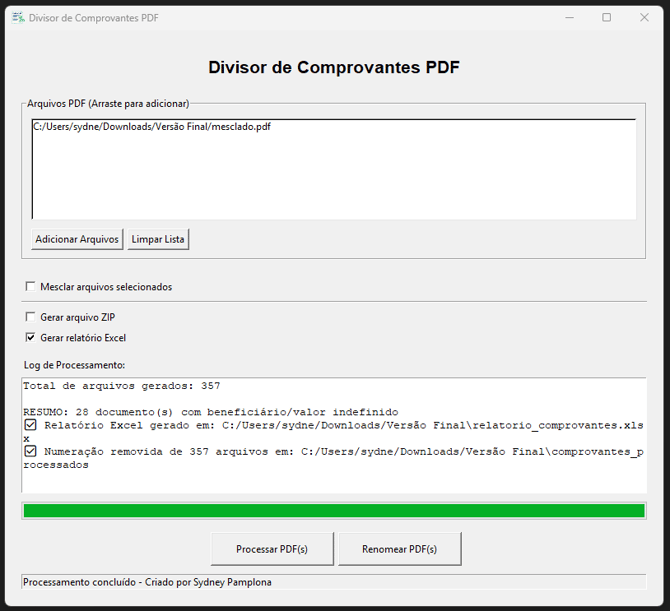Maximize the Divisor de Comprovantes window

coord(606,18)
